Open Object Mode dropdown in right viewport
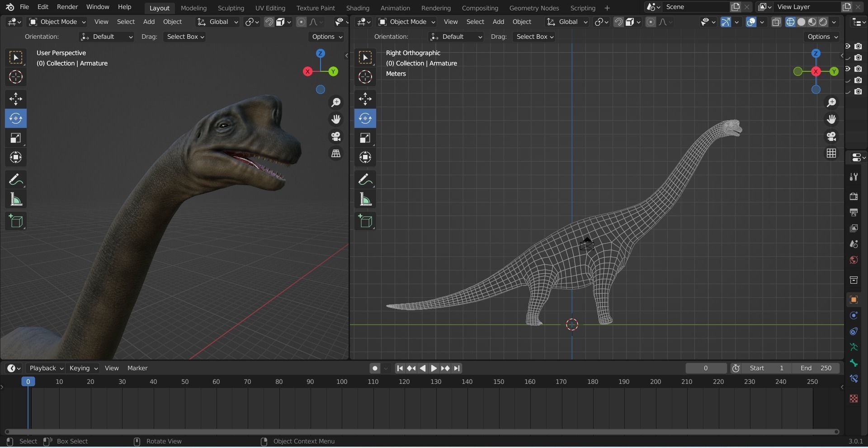Screen dimensions: 868x448 tap(406, 22)
